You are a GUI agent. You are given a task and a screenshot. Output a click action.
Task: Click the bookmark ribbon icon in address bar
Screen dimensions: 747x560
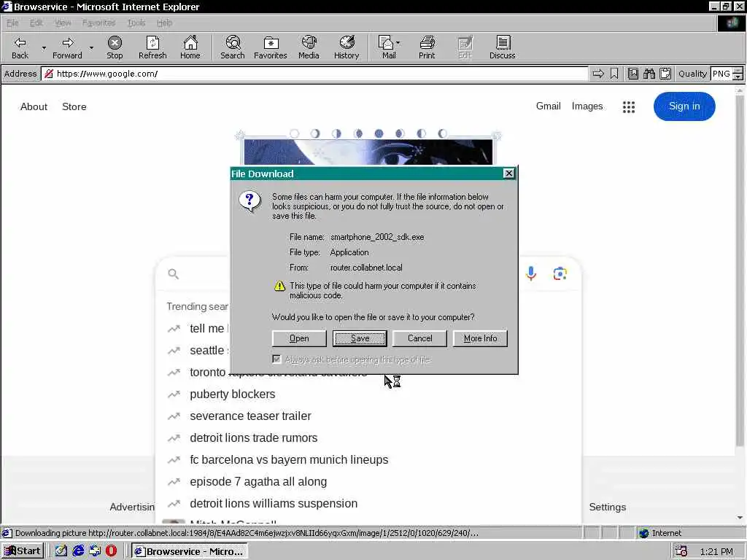click(614, 74)
